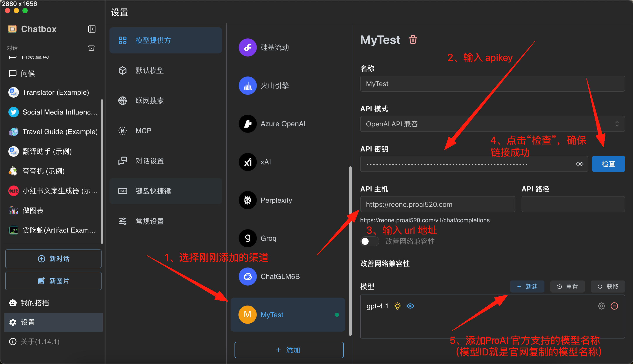Click the 名称 field containing MyTest
The width and height of the screenshot is (633, 364).
point(492,84)
